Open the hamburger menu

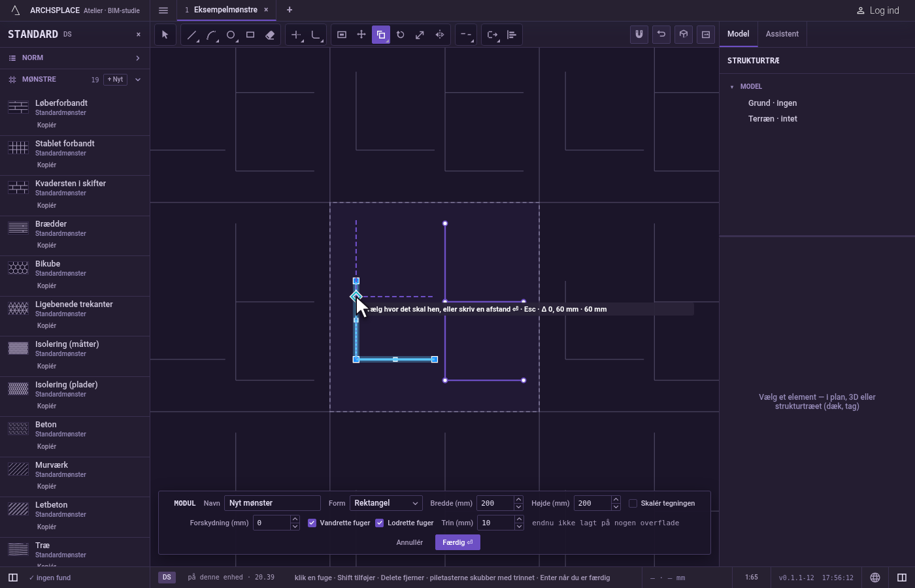point(163,10)
